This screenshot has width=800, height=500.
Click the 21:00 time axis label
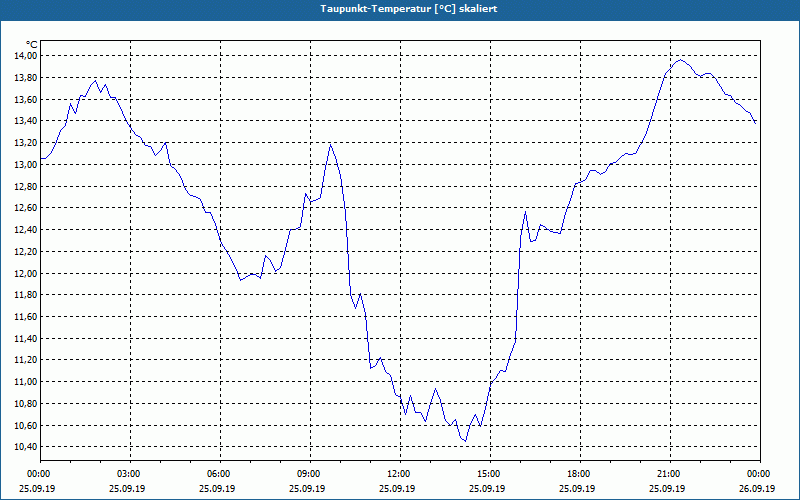(670, 474)
